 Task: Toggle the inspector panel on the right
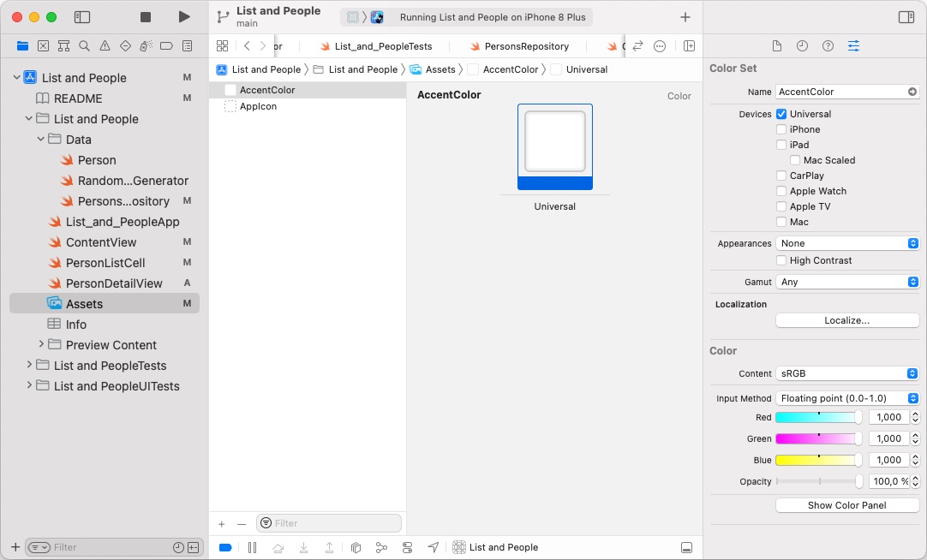[x=906, y=17]
